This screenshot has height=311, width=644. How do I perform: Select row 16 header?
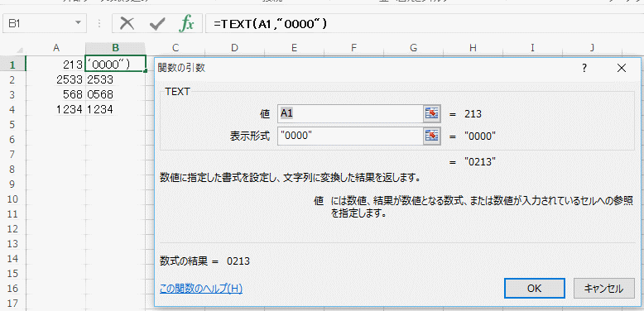click(12, 289)
